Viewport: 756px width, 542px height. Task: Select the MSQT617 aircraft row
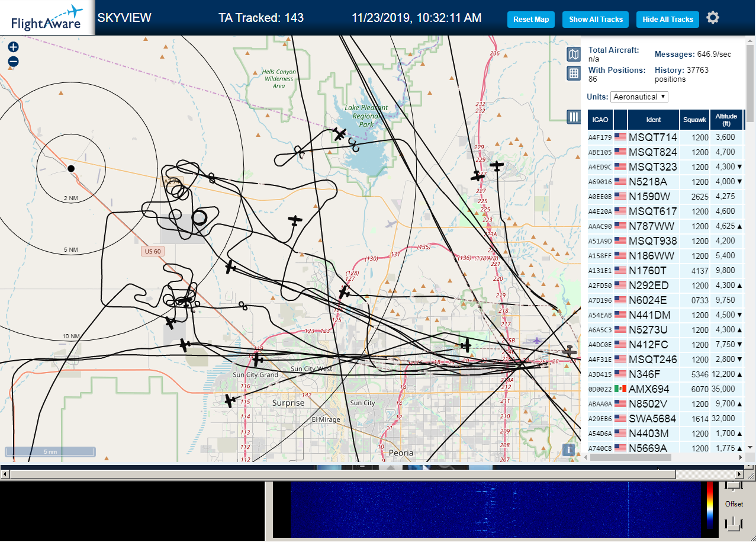(665, 211)
